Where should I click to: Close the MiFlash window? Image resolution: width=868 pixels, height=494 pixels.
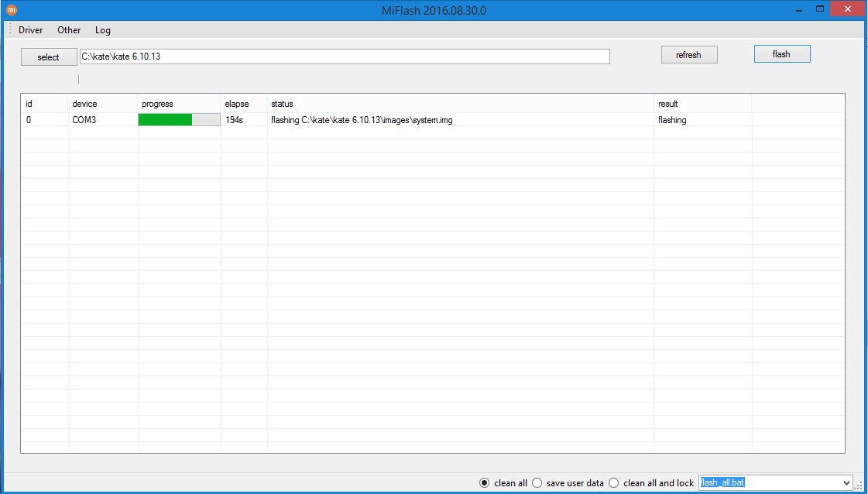[848, 9]
